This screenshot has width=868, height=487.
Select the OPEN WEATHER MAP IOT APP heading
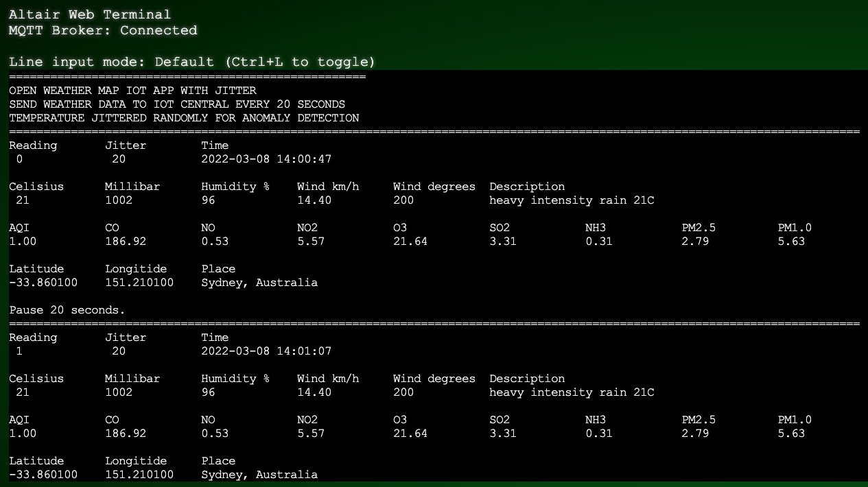coord(132,91)
